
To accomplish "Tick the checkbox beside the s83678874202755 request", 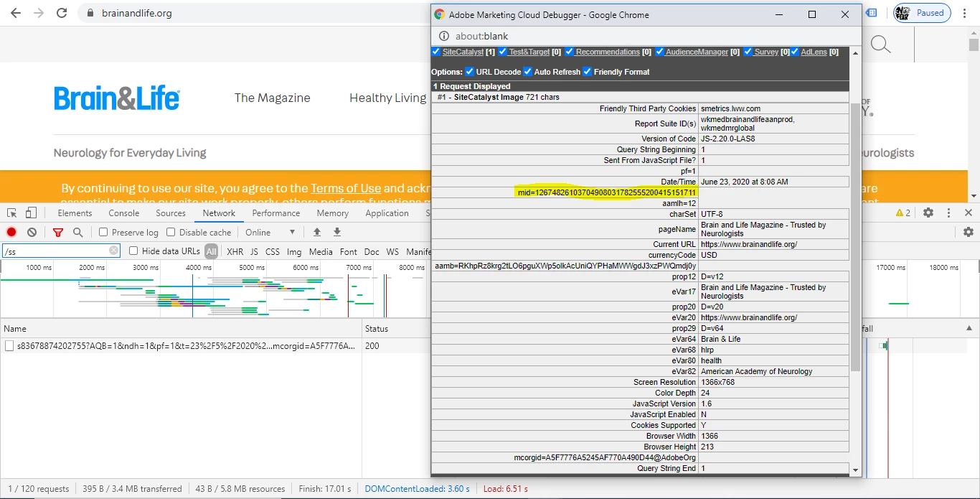I will click(9, 345).
